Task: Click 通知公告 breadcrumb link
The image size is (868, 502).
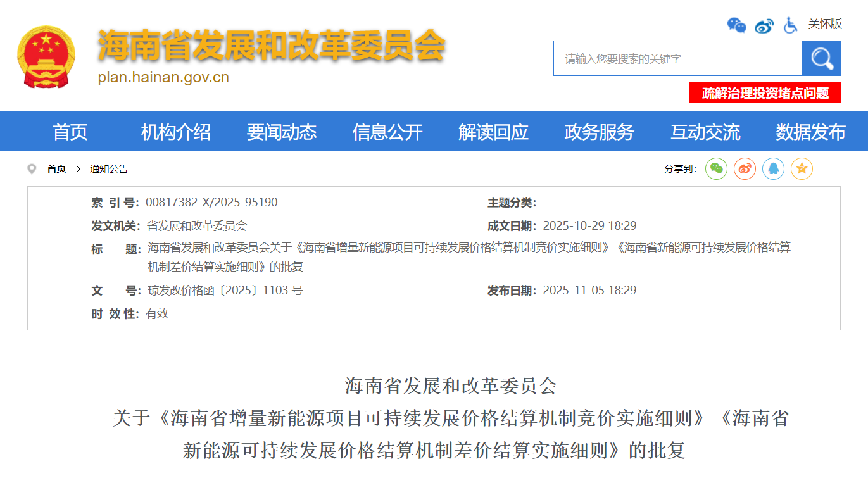Action: (109, 169)
